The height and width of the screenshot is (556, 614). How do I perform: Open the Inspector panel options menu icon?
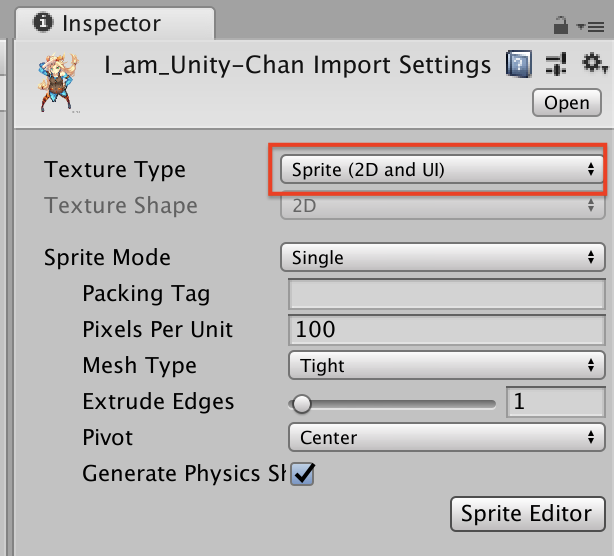pos(594,23)
